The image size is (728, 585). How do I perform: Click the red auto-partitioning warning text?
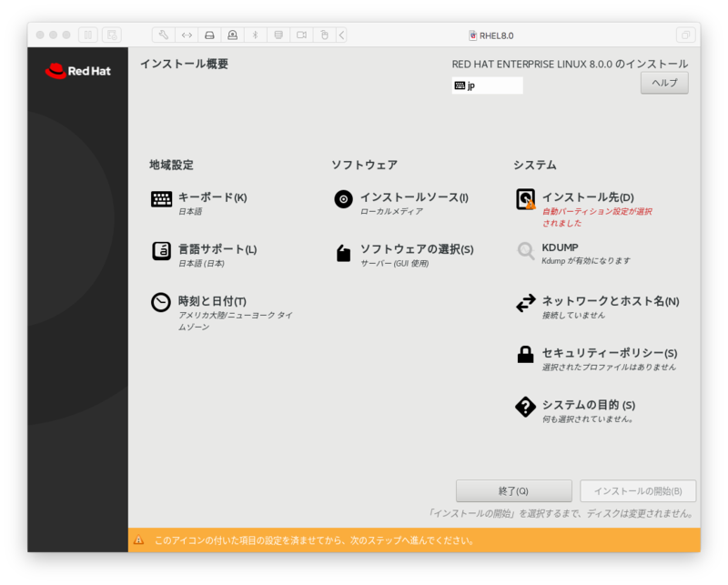tap(597, 217)
